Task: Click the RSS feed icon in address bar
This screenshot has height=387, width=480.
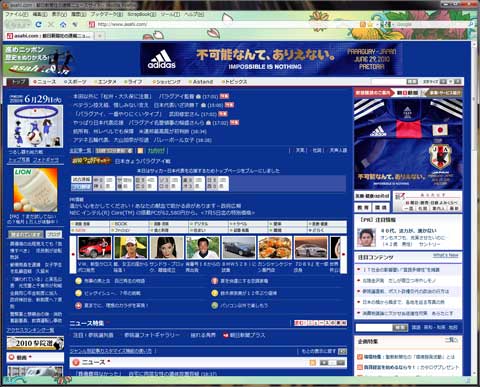Action: coord(363,24)
